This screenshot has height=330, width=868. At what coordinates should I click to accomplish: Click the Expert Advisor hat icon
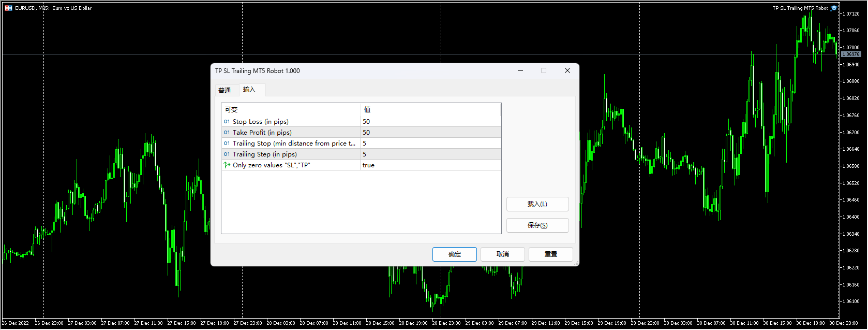(834, 8)
